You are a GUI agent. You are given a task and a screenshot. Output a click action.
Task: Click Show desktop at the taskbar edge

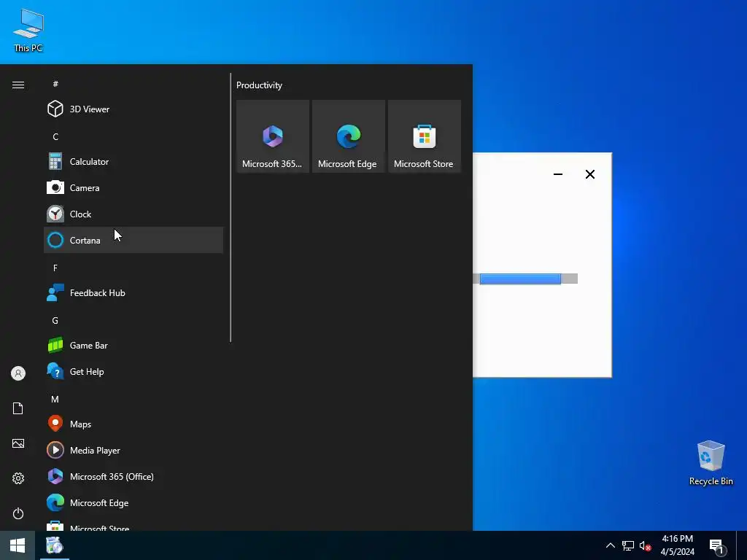point(742,545)
